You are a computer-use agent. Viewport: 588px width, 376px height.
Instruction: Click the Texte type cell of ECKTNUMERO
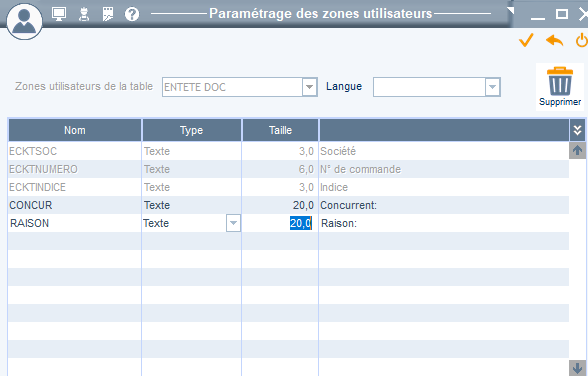coord(192,169)
